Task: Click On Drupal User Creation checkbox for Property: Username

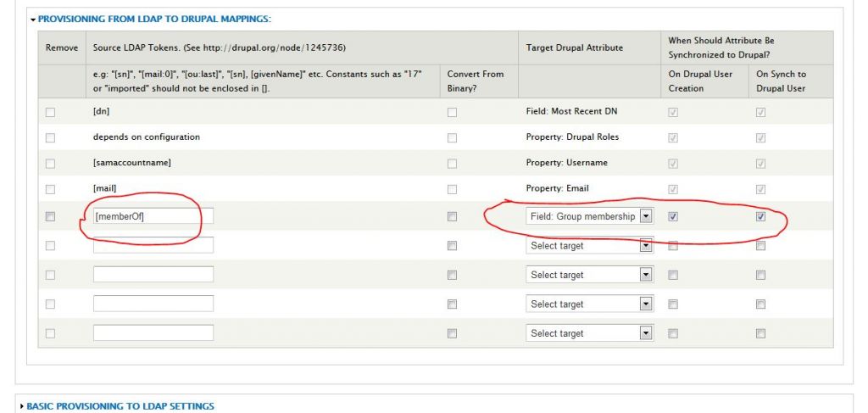Action: pyautogui.click(x=673, y=164)
